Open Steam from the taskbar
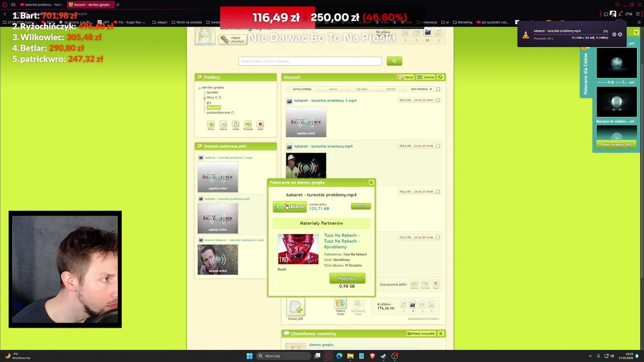644x362 pixels. coord(383,356)
